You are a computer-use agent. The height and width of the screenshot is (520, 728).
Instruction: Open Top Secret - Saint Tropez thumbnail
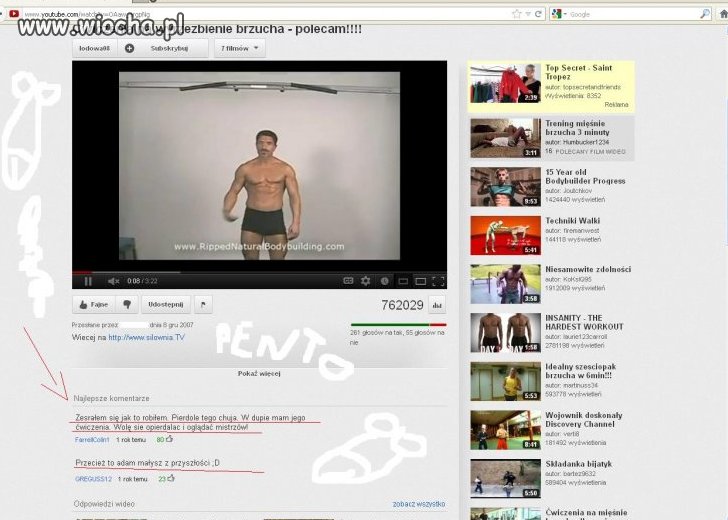click(x=506, y=84)
